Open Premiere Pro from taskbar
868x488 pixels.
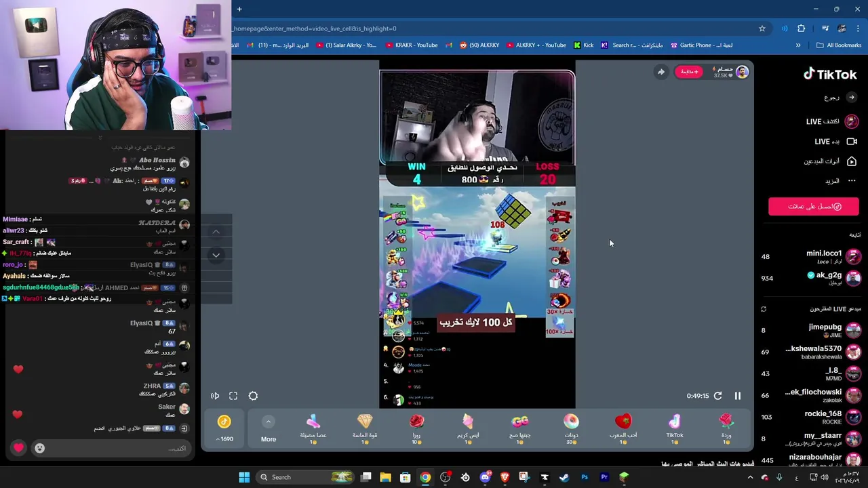pos(604,477)
